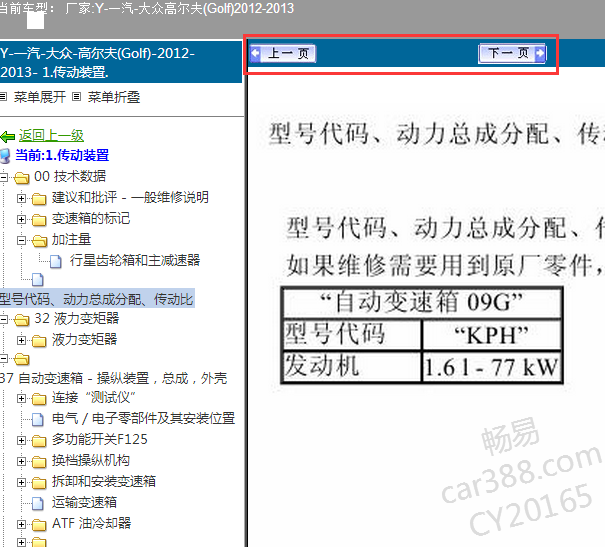Open 行星齿轮箱和主减速器 page
The width and height of the screenshot is (605, 547).
coord(135,260)
